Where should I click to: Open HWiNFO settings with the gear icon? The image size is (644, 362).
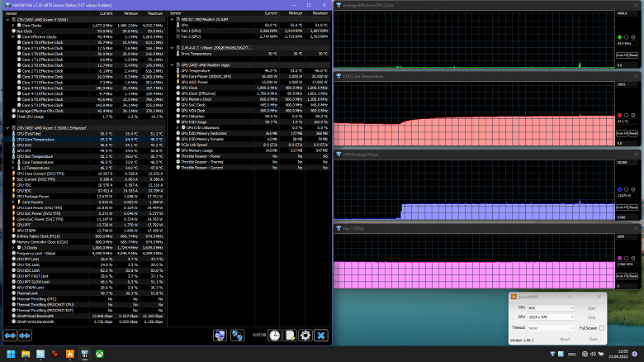point(305,336)
